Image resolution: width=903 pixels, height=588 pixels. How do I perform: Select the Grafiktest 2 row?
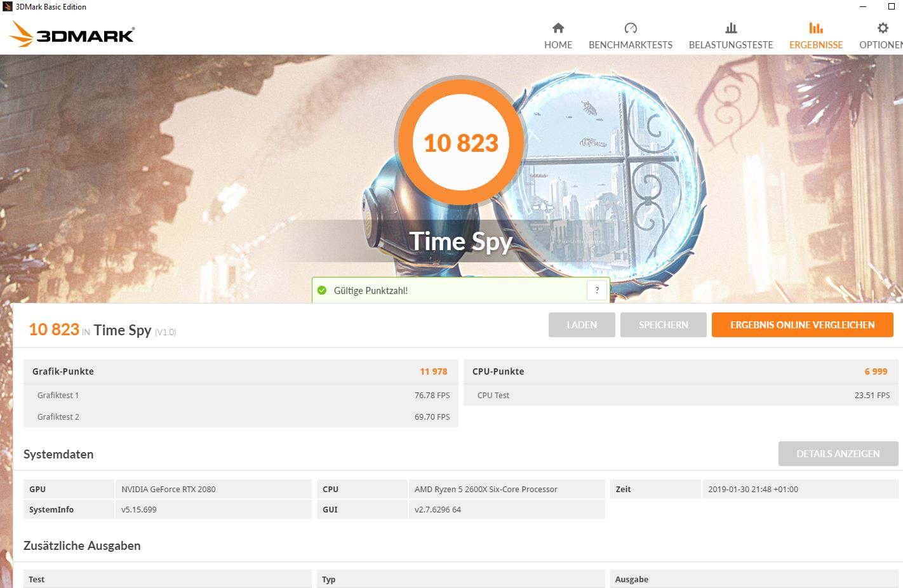[241, 417]
